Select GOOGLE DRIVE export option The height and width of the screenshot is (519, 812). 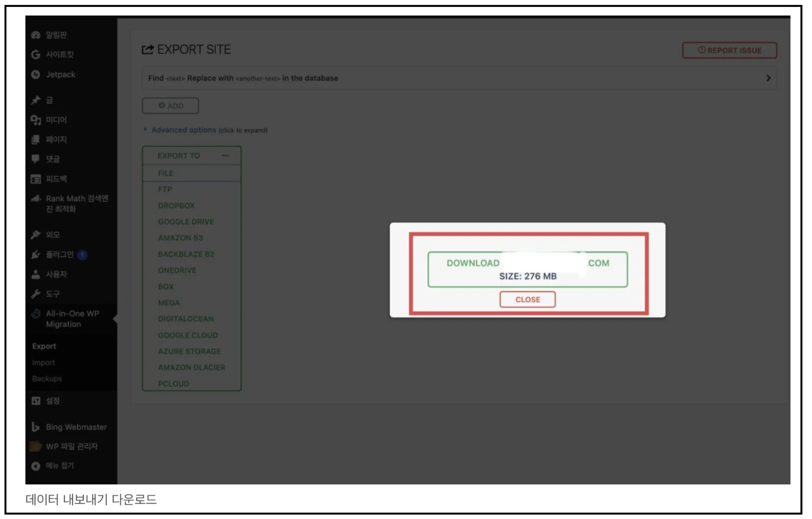(186, 222)
